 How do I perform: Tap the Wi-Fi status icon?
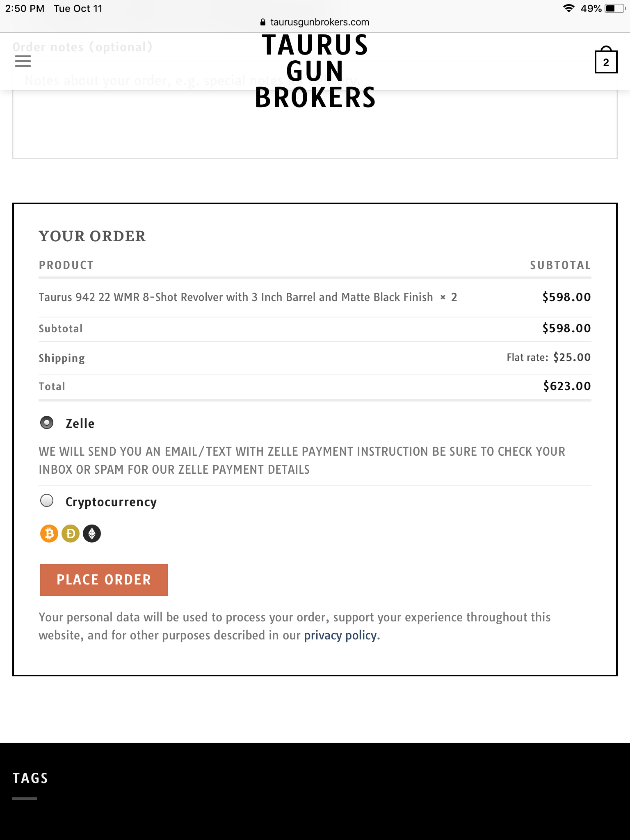point(568,8)
